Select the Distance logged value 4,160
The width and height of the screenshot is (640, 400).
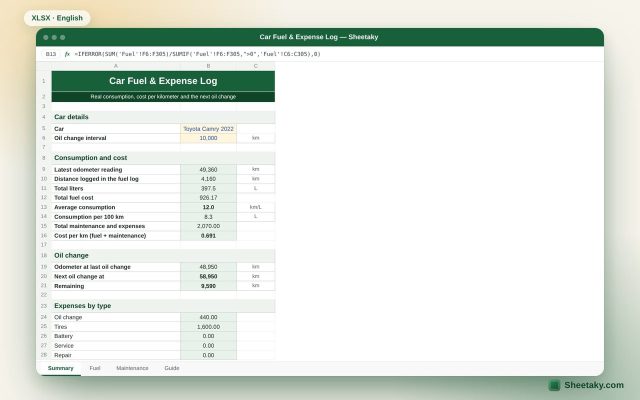208,179
